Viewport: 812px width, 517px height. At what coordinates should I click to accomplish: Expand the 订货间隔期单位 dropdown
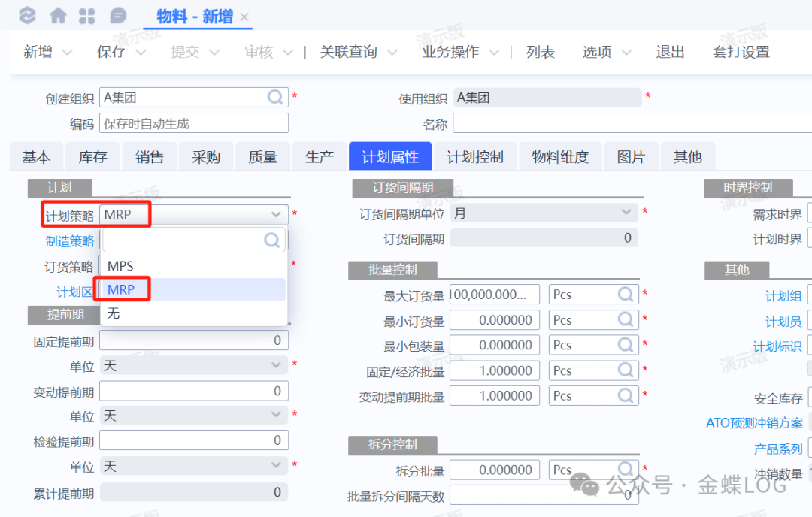626,213
